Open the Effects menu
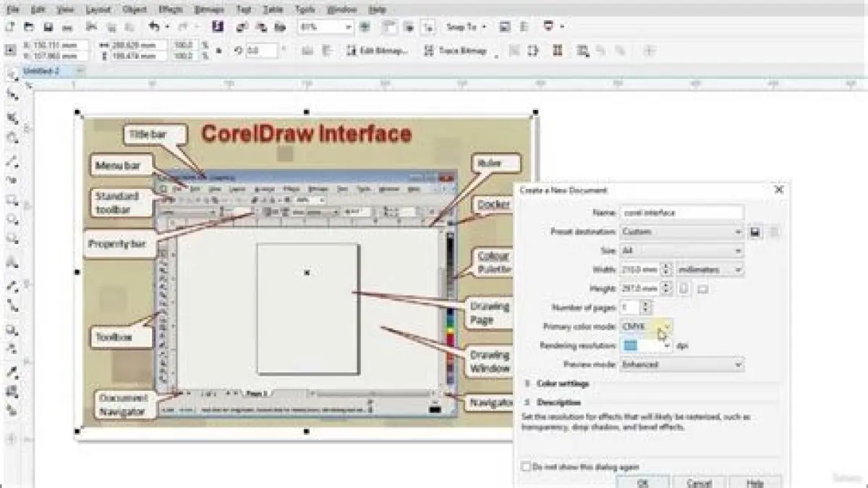 click(x=171, y=10)
